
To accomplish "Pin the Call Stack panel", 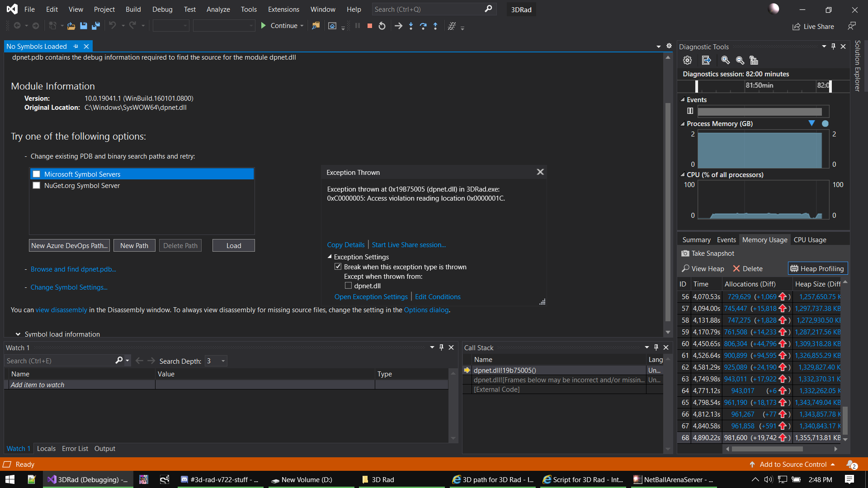I will [x=656, y=347].
